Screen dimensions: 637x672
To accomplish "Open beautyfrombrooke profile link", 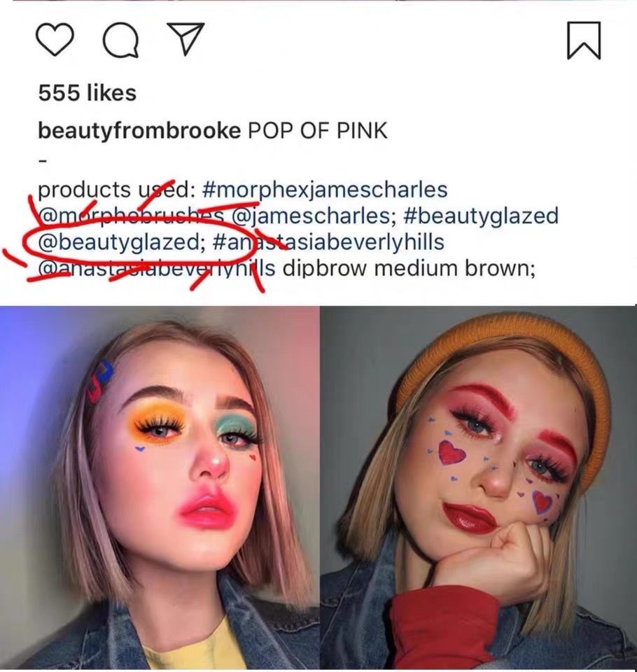I will click(140, 131).
